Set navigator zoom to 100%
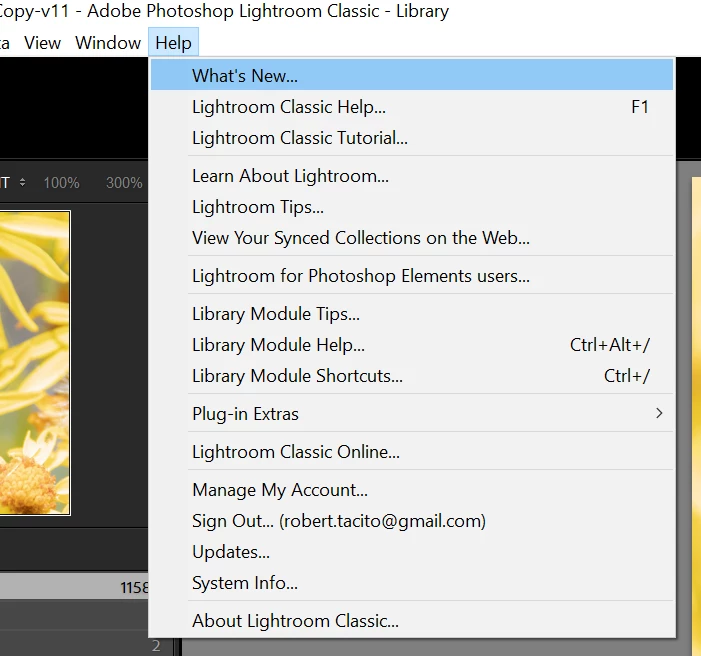This screenshot has height=656, width=701. [61, 182]
